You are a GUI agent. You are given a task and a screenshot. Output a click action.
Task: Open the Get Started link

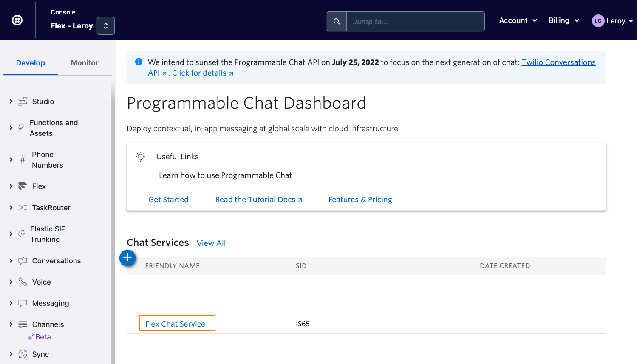coord(168,200)
